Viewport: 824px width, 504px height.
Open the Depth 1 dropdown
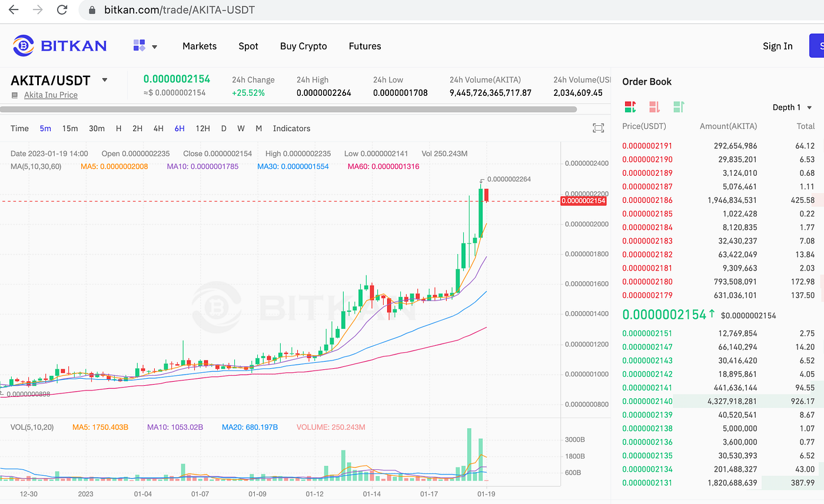[x=792, y=107]
